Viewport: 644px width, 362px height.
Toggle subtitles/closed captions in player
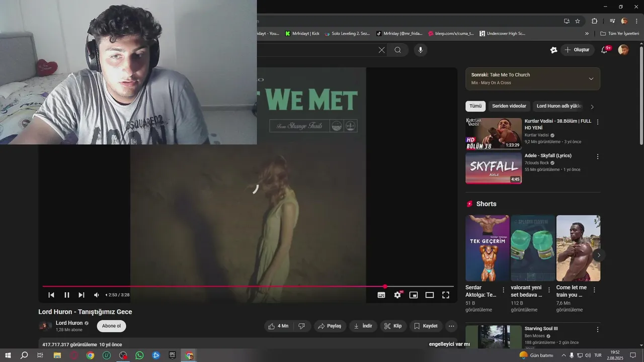coord(381,295)
